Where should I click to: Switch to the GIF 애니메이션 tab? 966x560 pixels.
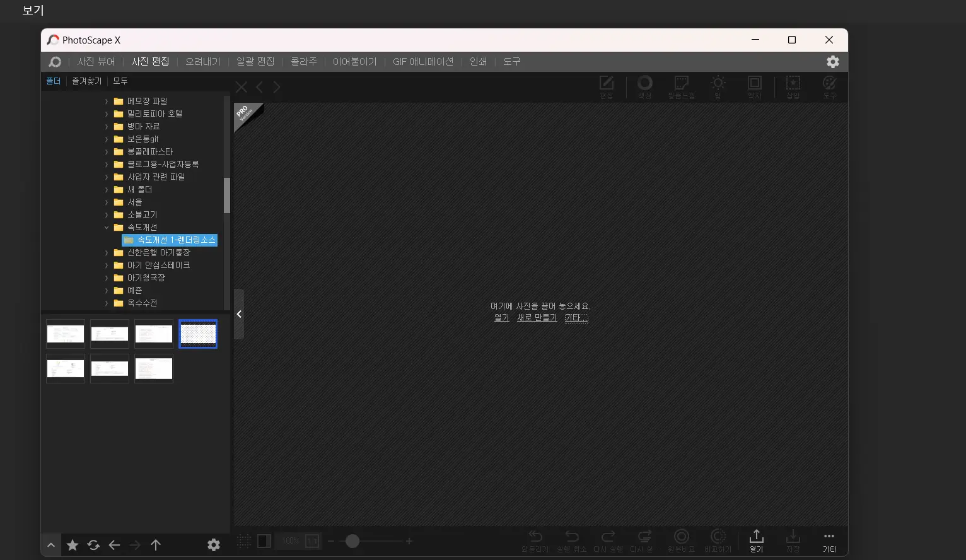423,62
